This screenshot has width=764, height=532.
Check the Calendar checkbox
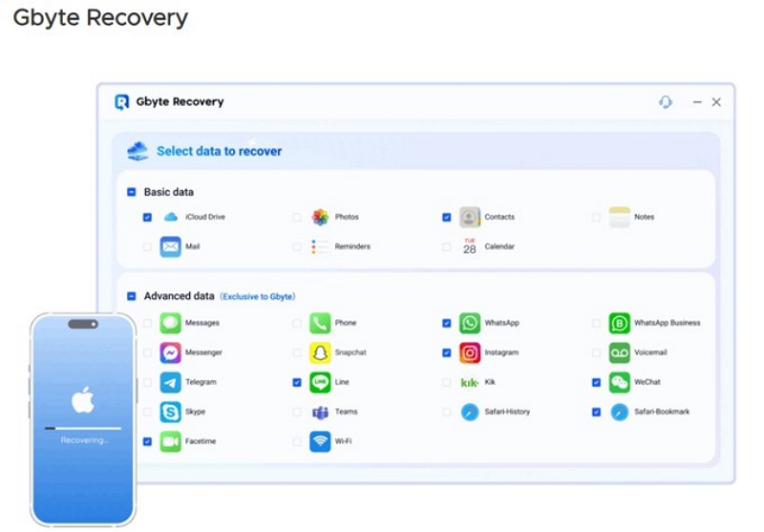(446, 247)
